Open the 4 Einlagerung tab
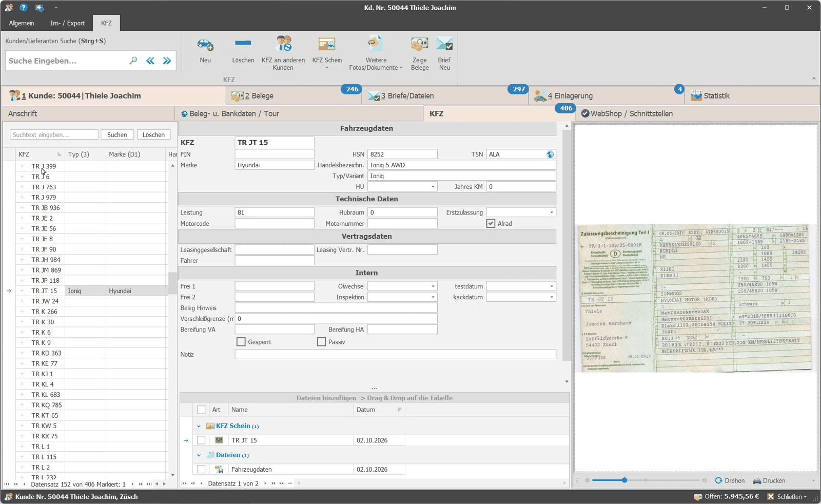The width and height of the screenshot is (821, 504). point(606,96)
